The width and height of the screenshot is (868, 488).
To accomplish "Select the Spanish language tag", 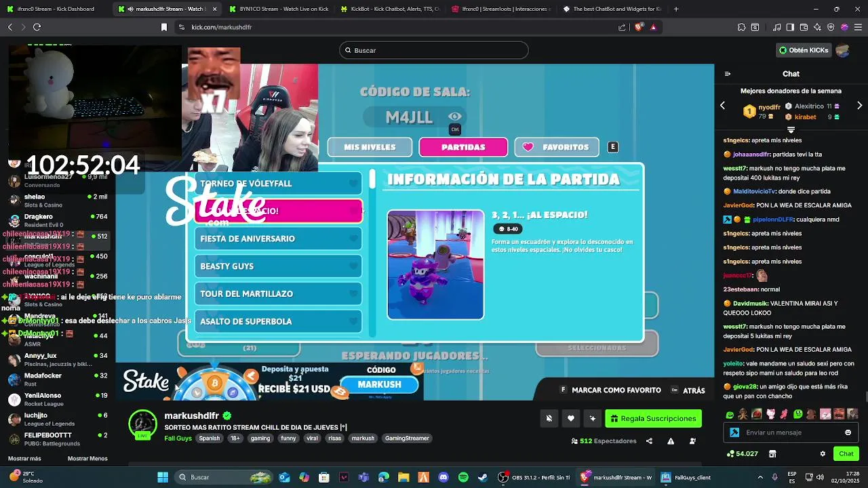I will 209,439.
